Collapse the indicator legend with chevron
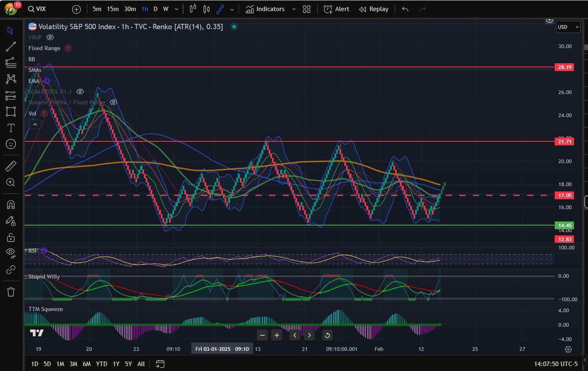 click(x=35, y=124)
